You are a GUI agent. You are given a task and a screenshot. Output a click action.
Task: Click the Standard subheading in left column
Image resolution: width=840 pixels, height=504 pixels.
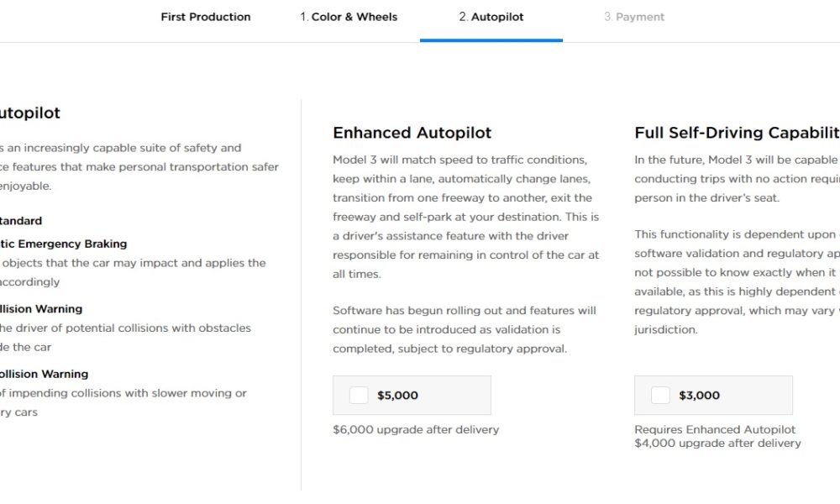point(21,221)
